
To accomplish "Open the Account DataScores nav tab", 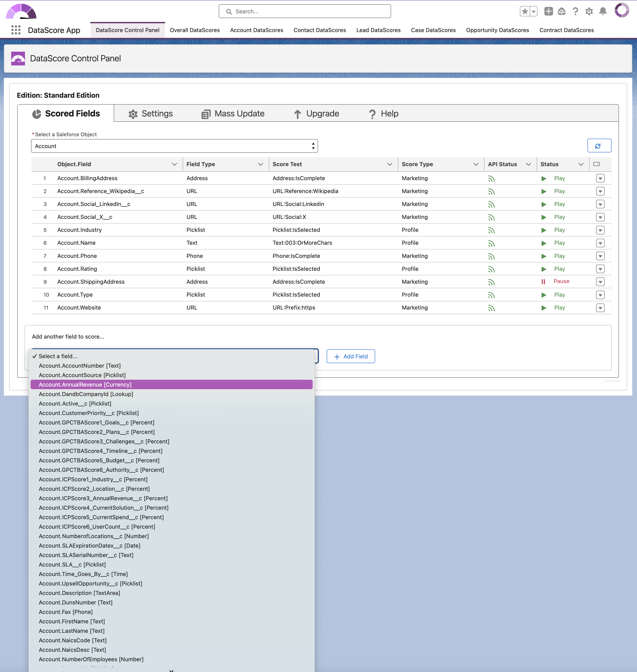I will tap(256, 30).
